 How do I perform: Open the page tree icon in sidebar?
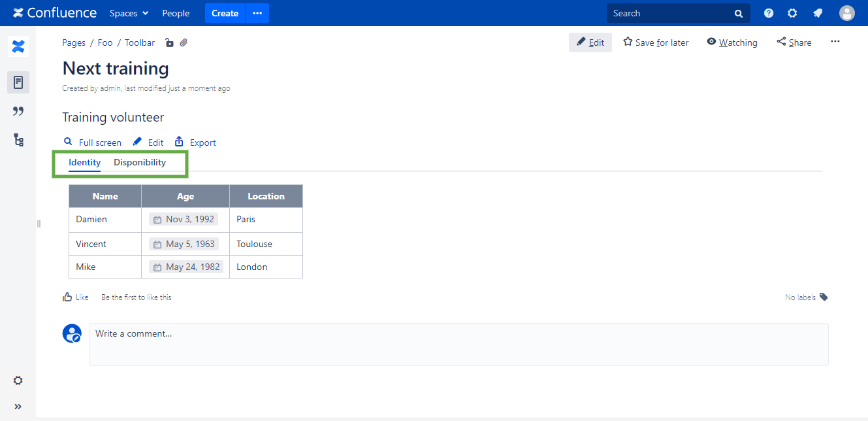(x=18, y=140)
